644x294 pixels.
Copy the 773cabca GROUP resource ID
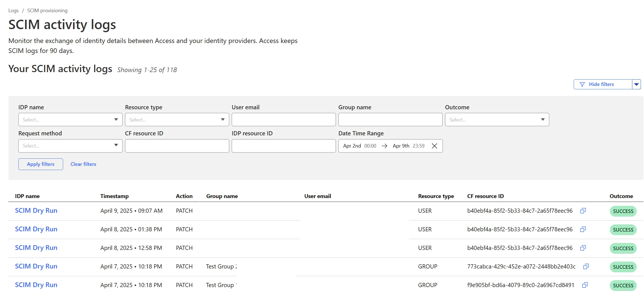(x=586, y=267)
